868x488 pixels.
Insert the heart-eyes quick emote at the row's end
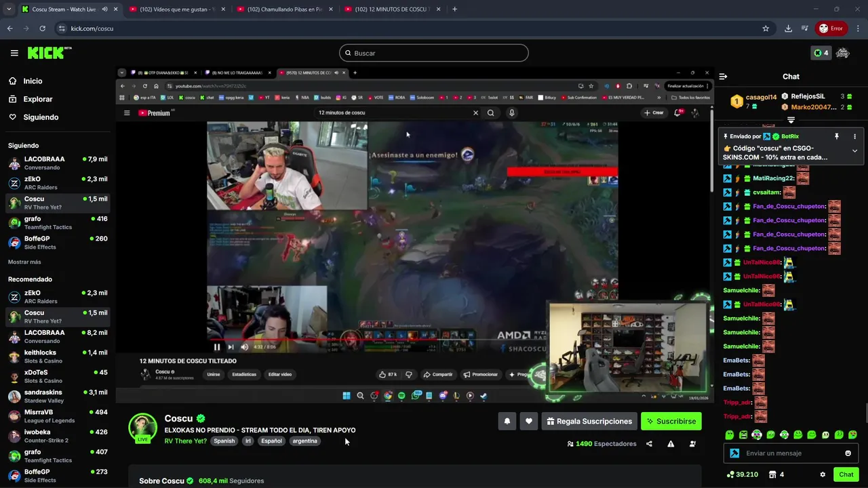point(852,434)
